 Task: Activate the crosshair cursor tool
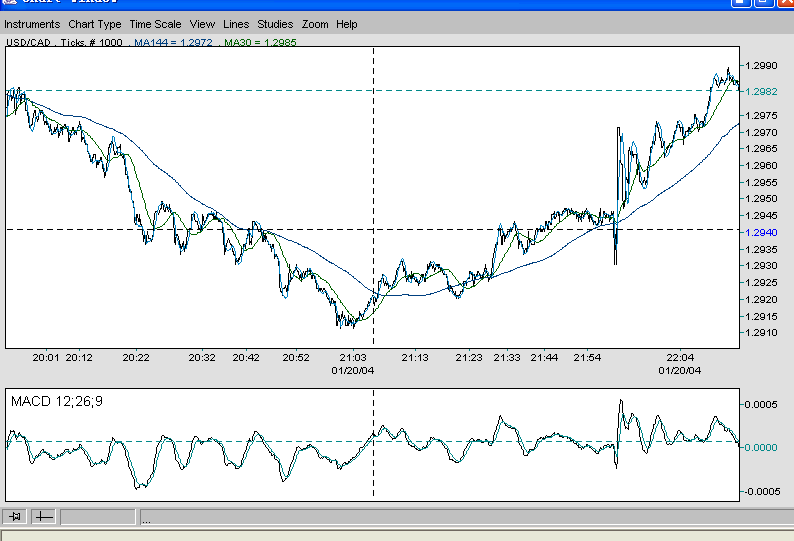click(x=44, y=517)
